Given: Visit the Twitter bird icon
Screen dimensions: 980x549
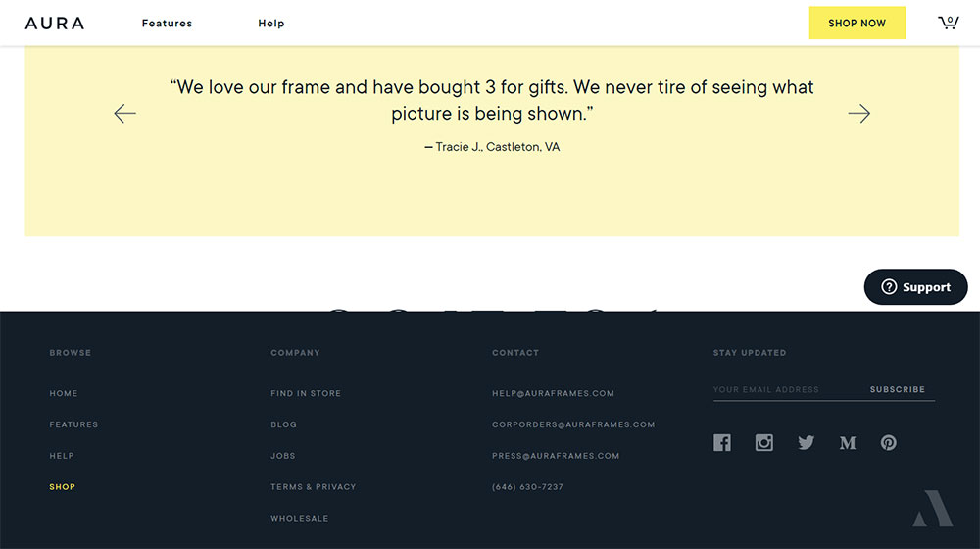Looking at the screenshot, I should [806, 443].
